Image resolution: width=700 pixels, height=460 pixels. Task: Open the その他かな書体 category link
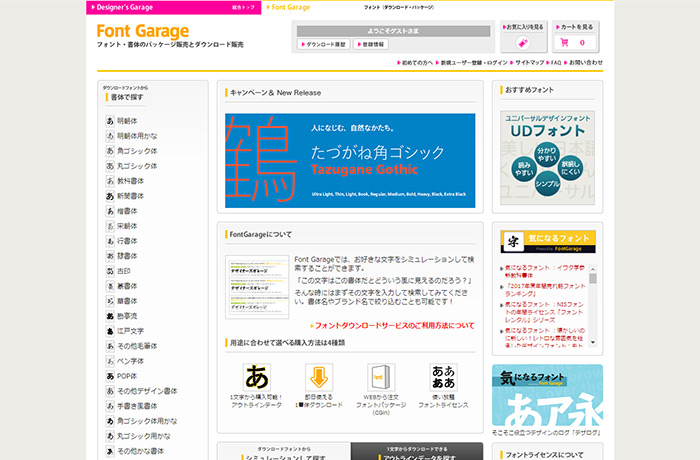coord(141,451)
